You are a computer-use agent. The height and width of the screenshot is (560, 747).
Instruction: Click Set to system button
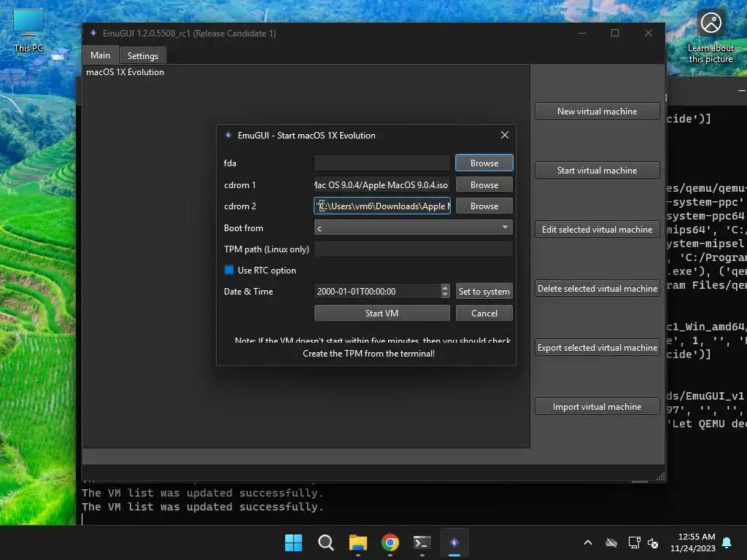pyautogui.click(x=484, y=292)
